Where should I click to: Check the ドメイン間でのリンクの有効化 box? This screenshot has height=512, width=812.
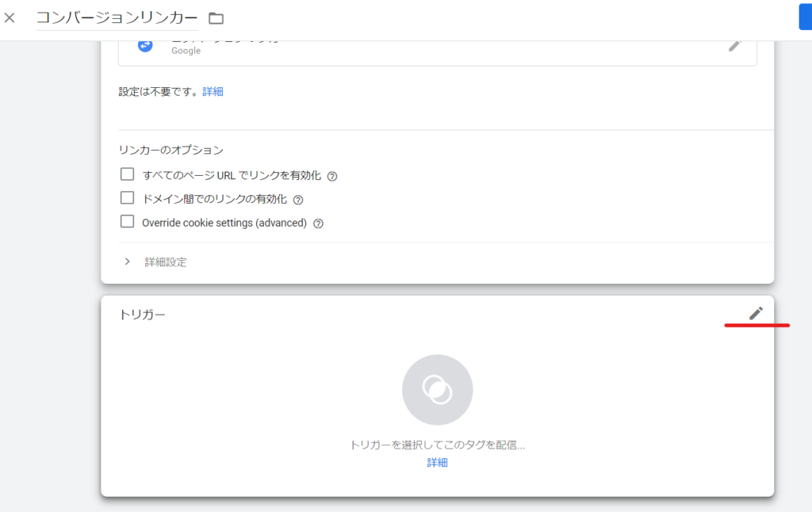[x=127, y=198]
